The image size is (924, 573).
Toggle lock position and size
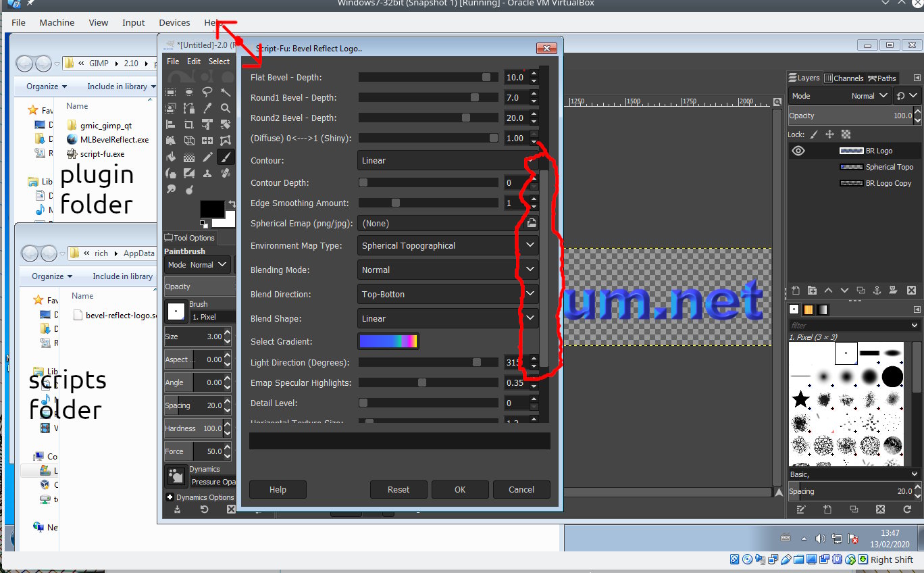pos(830,134)
